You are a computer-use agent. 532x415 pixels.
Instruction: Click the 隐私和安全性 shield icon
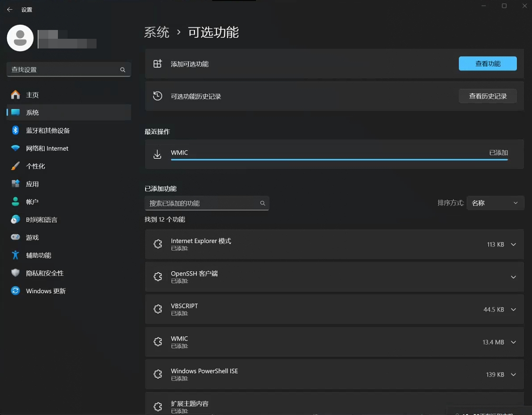[15, 273]
